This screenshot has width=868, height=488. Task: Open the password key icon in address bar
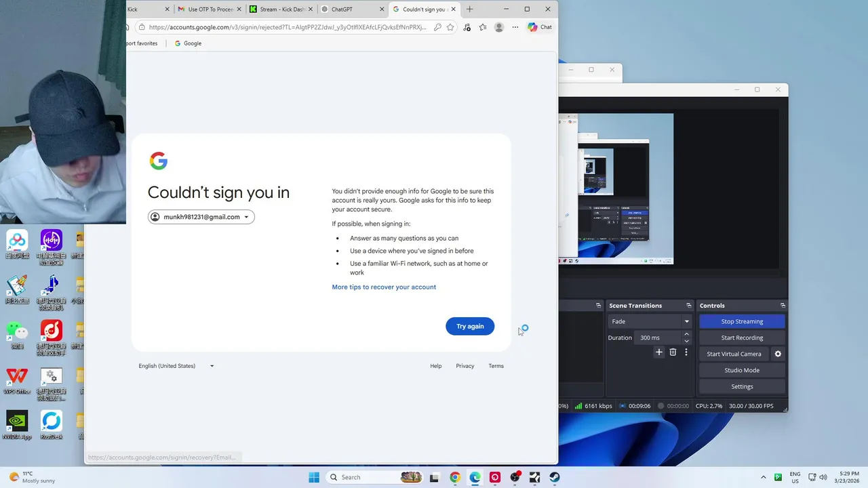click(437, 27)
